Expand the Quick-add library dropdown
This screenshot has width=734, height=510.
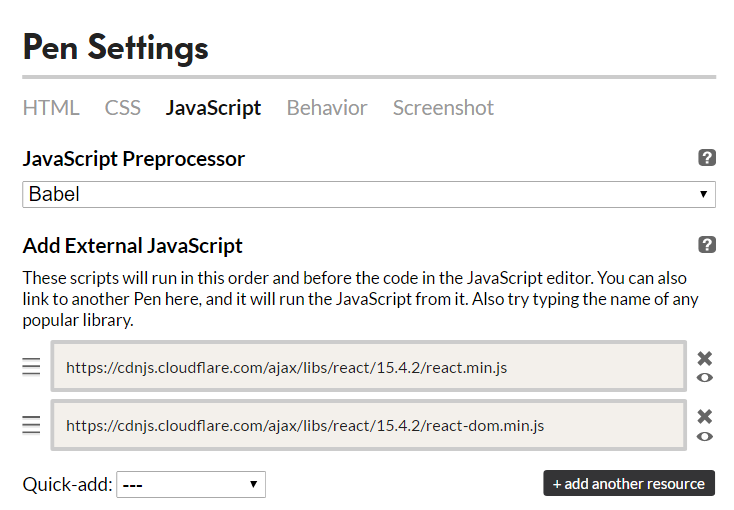(191, 485)
